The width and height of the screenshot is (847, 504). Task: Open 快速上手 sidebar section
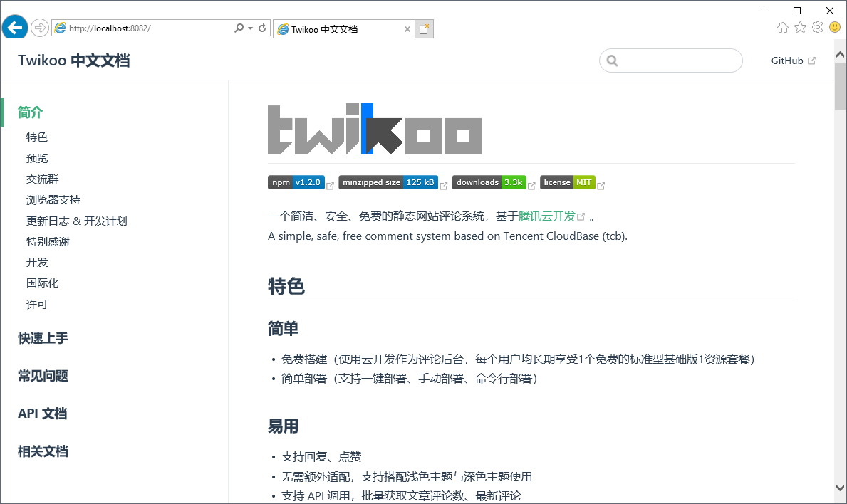pos(43,338)
